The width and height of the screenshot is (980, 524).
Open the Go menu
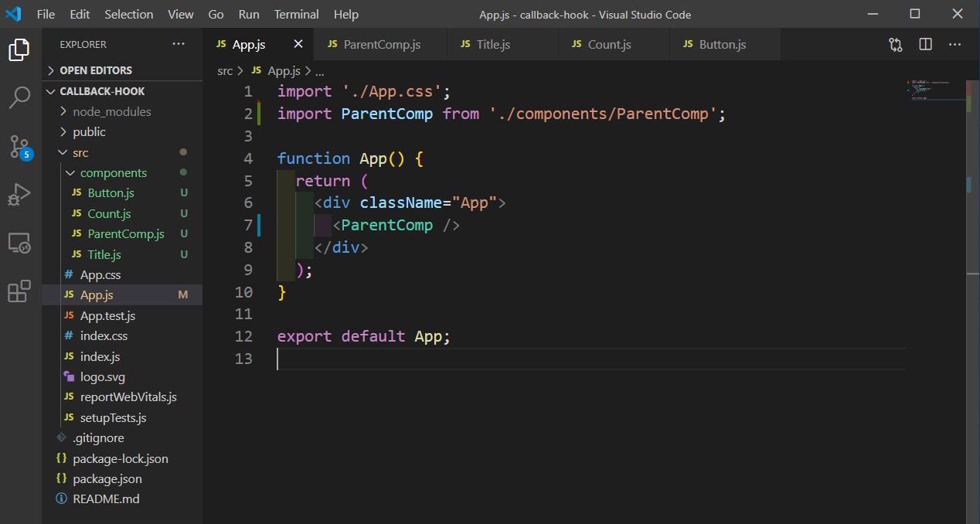[216, 14]
